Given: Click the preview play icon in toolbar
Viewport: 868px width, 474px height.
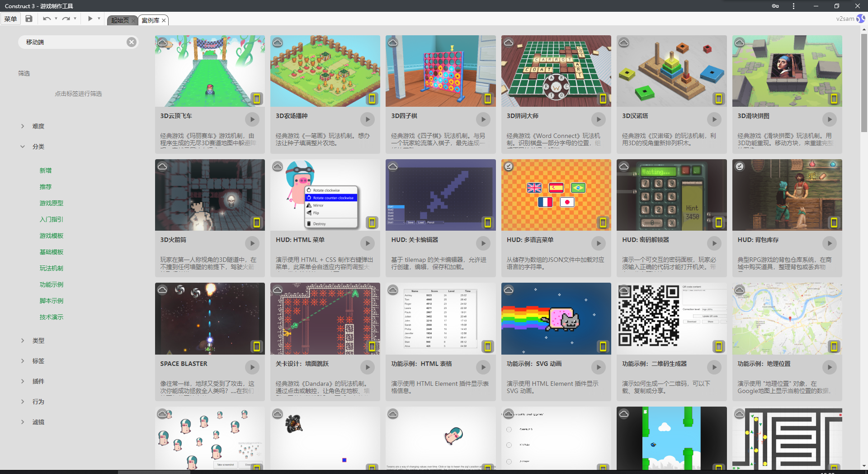Looking at the screenshot, I should click(90, 19).
